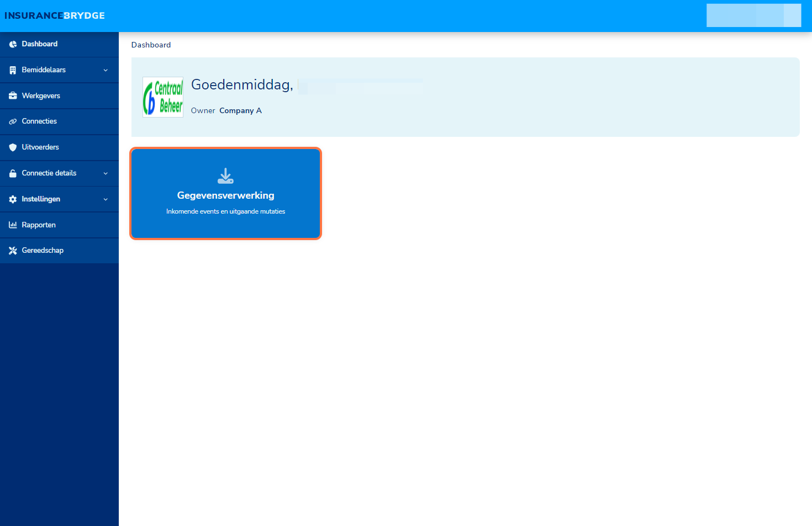Open the Dashboard menu item
The image size is (812, 526).
(x=59, y=44)
